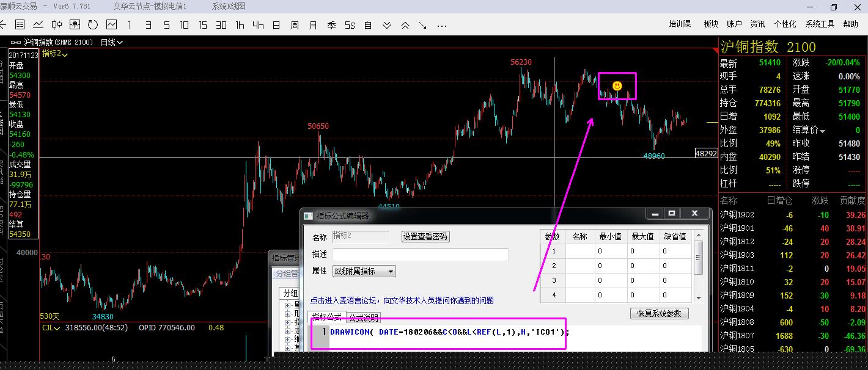Open the 个性化 menu
868x370 pixels.
[785, 24]
